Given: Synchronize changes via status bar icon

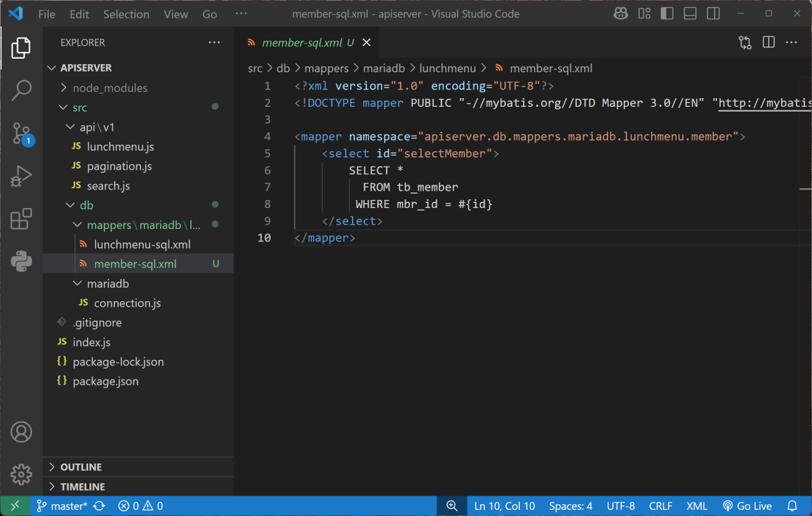Looking at the screenshot, I should 99,506.
